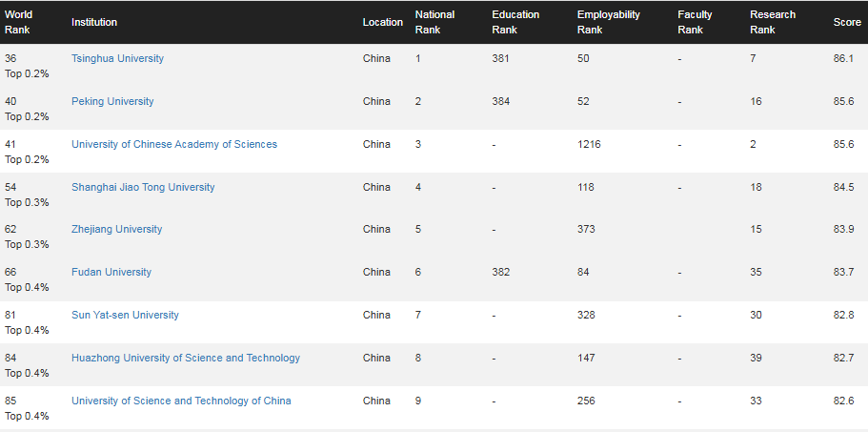Sort by the Score column header

[x=847, y=22]
